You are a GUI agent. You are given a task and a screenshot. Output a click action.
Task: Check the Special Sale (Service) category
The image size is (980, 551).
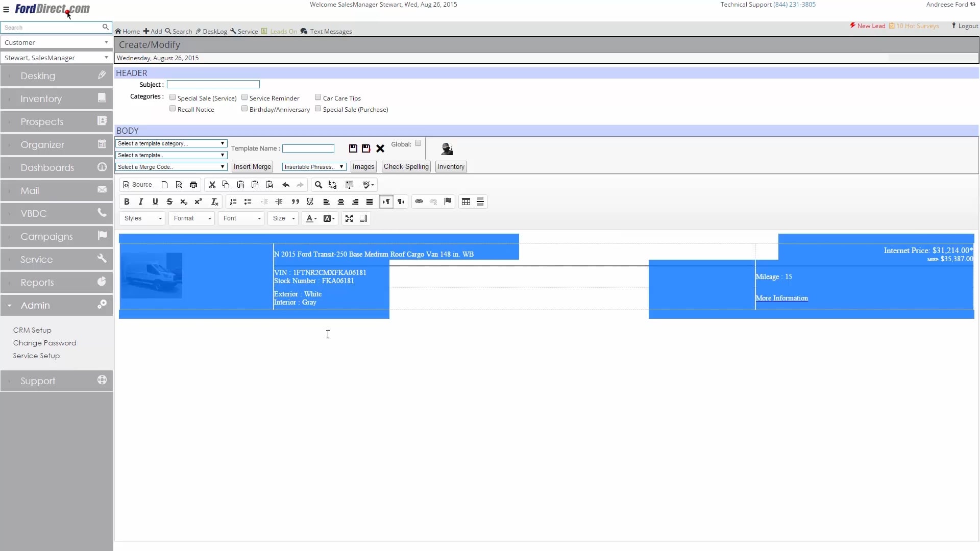[x=173, y=97]
